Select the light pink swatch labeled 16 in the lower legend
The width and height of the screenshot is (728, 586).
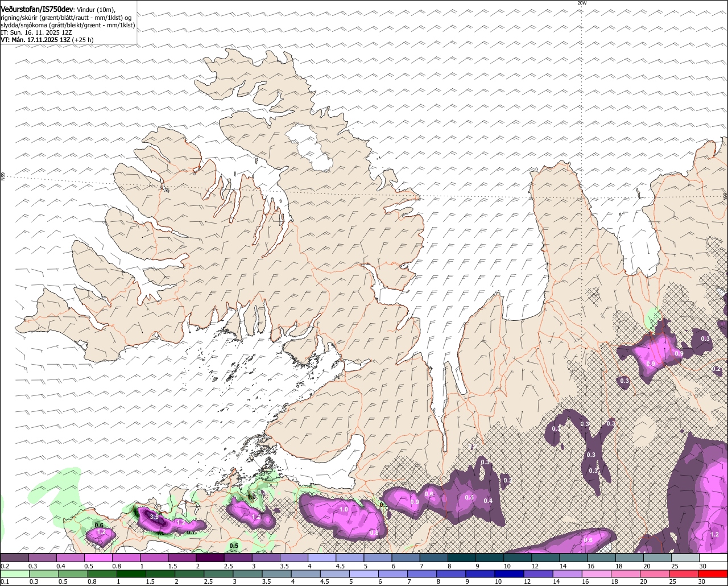[x=598, y=573]
